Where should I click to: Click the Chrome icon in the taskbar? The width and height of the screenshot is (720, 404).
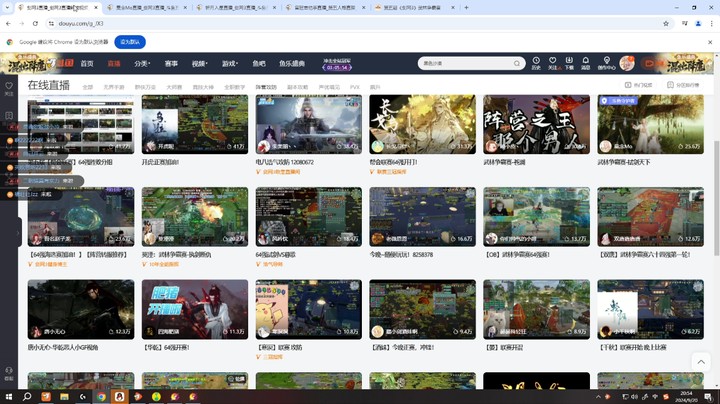pos(101,397)
